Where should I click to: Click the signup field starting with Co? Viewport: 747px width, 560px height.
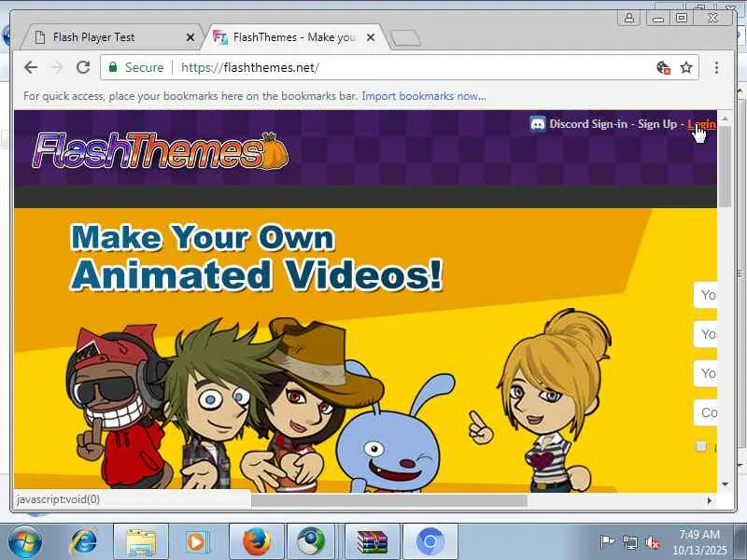[x=705, y=413]
